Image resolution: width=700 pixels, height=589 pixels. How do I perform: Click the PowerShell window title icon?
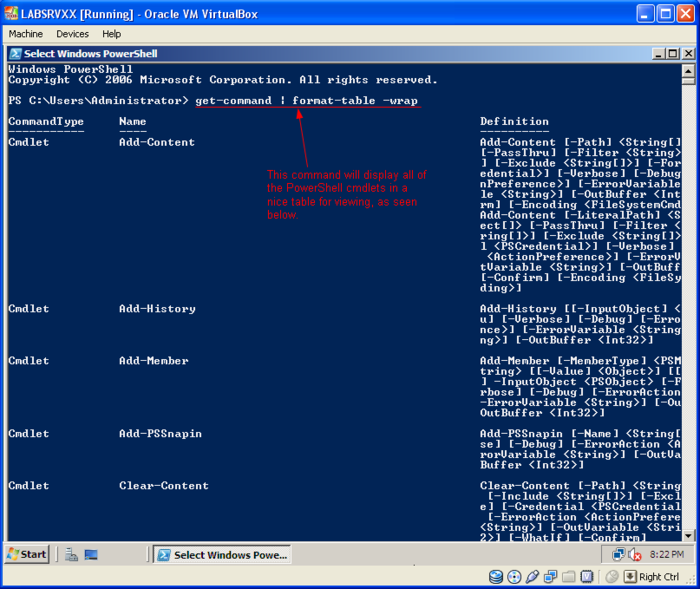point(16,54)
